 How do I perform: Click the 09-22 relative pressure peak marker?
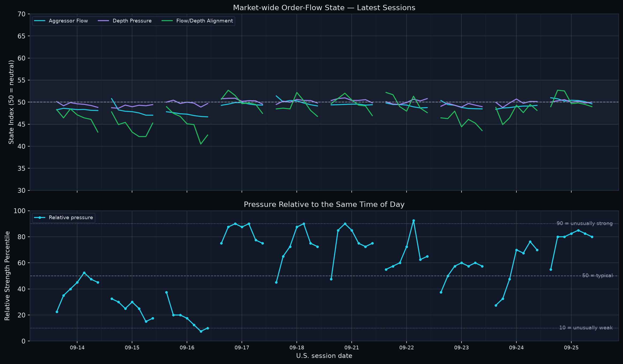(x=414, y=221)
